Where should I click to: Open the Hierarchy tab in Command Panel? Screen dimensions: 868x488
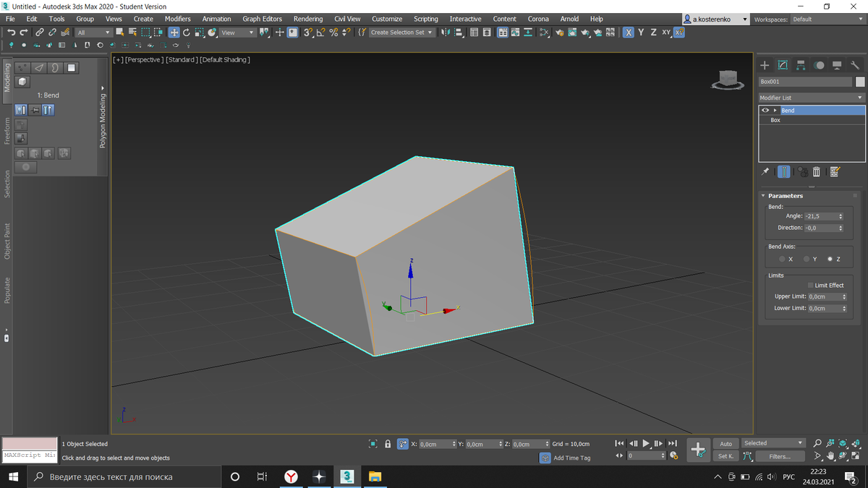801,65
